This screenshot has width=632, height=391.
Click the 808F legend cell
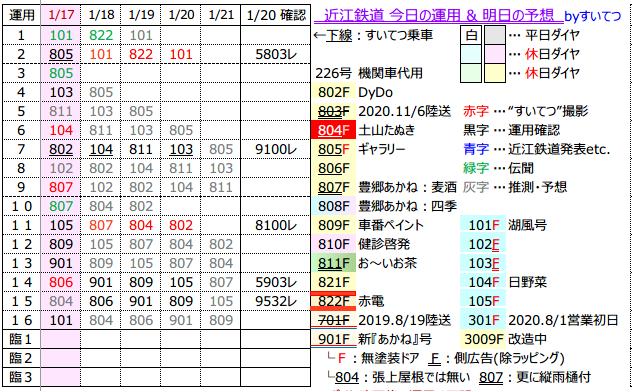coord(333,206)
